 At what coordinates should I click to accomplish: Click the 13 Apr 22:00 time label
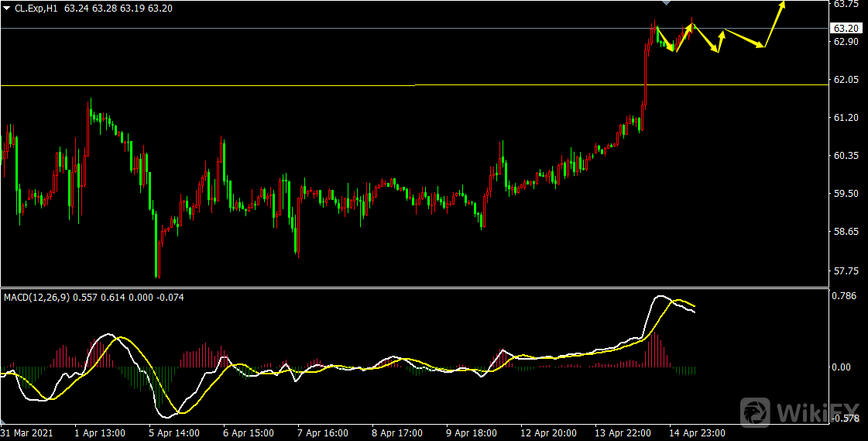[x=621, y=433]
